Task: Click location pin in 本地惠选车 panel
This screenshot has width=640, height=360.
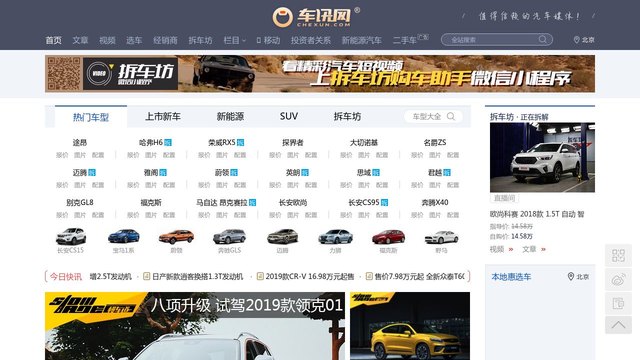Action: pyautogui.click(x=571, y=276)
